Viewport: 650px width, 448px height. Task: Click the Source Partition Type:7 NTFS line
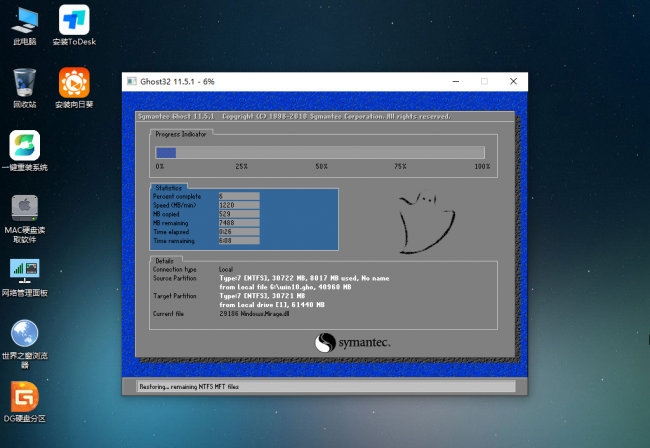point(304,278)
